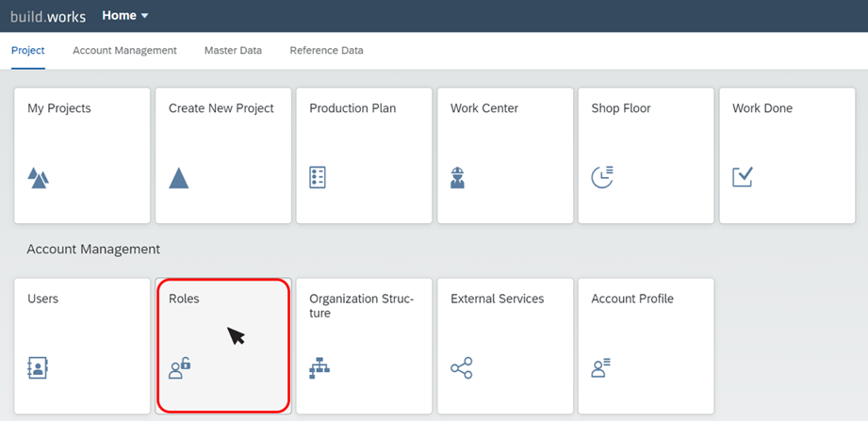Click the build.works logo
Viewport: 868px width, 421px height.
pos(48,17)
